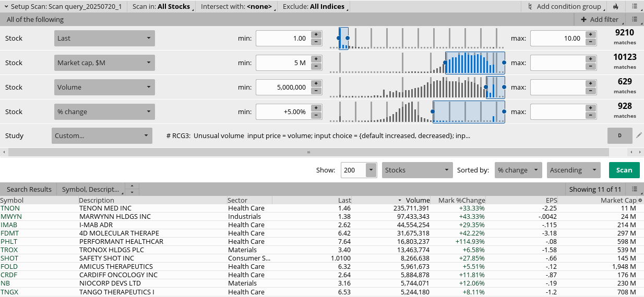Click % change min field +5.00%
644x297 pixels.
(282, 112)
